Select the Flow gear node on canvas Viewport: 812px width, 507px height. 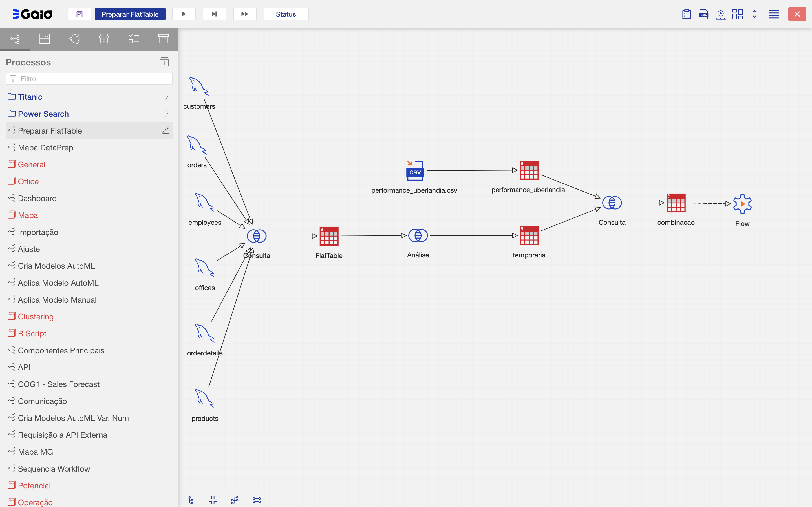pyautogui.click(x=742, y=204)
